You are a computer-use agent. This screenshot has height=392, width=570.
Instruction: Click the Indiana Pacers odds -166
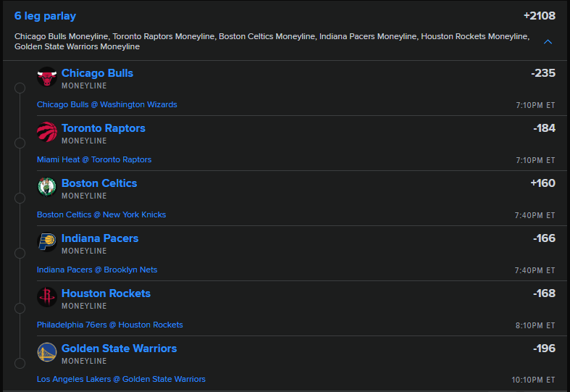[x=544, y=238]
